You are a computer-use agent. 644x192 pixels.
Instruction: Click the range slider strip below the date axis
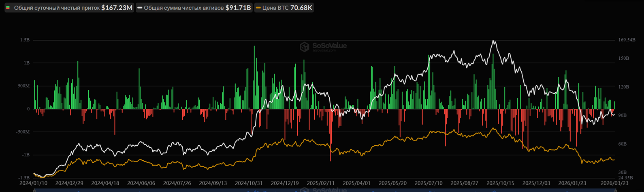pos(324,190)
